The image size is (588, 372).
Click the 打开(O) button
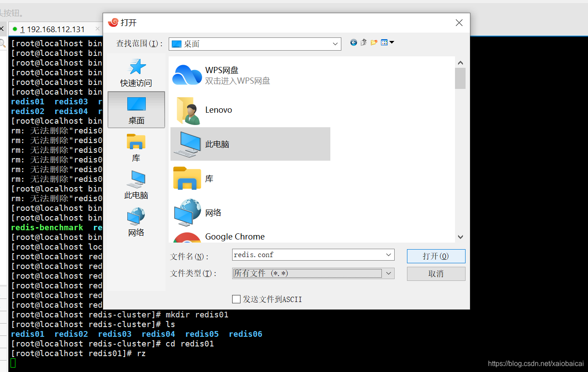coord(436,256)
